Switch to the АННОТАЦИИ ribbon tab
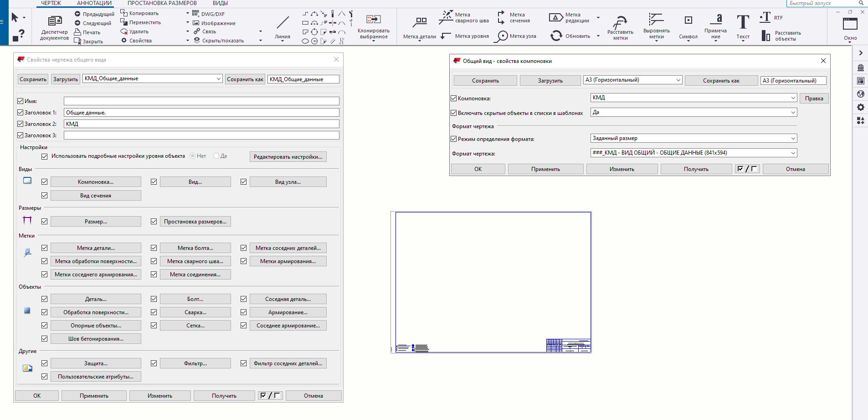Screen dimensions: 868x420 click(x=94, y=3)
